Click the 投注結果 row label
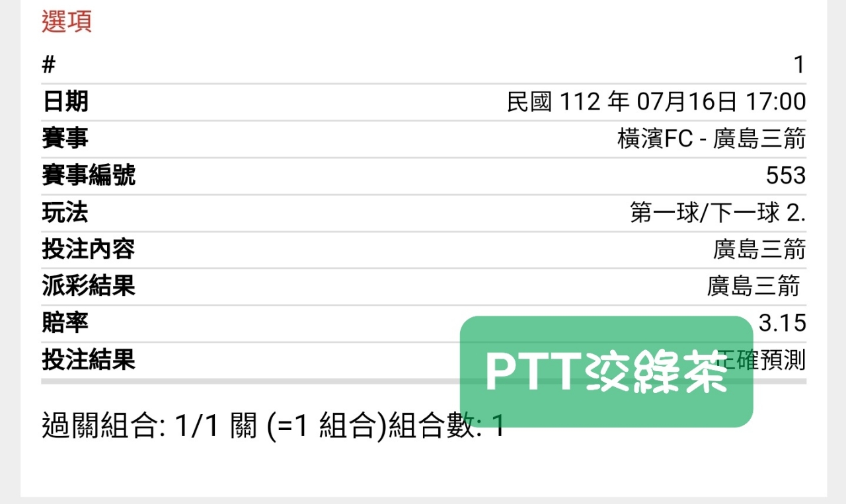846x504 pixels. (88, 360)
